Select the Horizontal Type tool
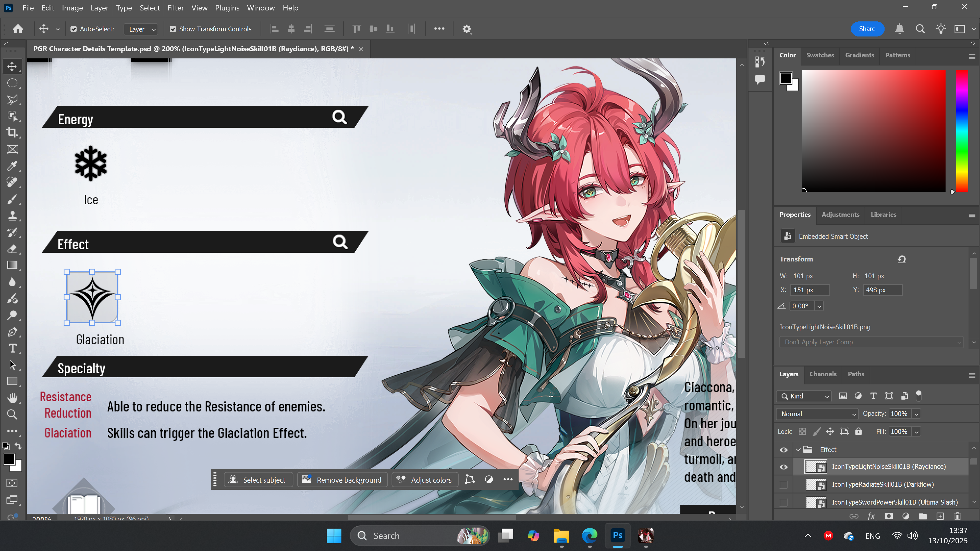Screen dimensions: 980x551 [x=12, y=348]
